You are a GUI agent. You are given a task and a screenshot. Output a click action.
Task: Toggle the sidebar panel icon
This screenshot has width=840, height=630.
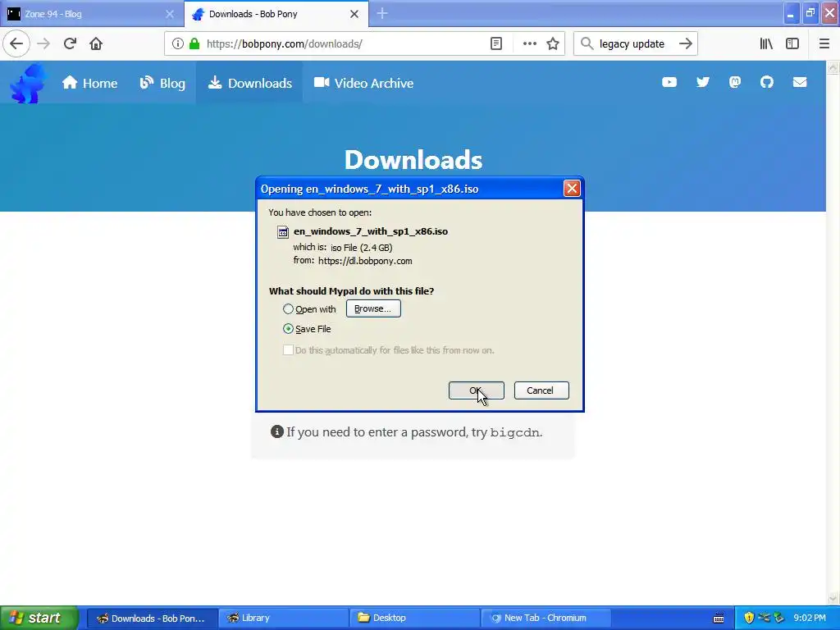click(x=792, y=44)
